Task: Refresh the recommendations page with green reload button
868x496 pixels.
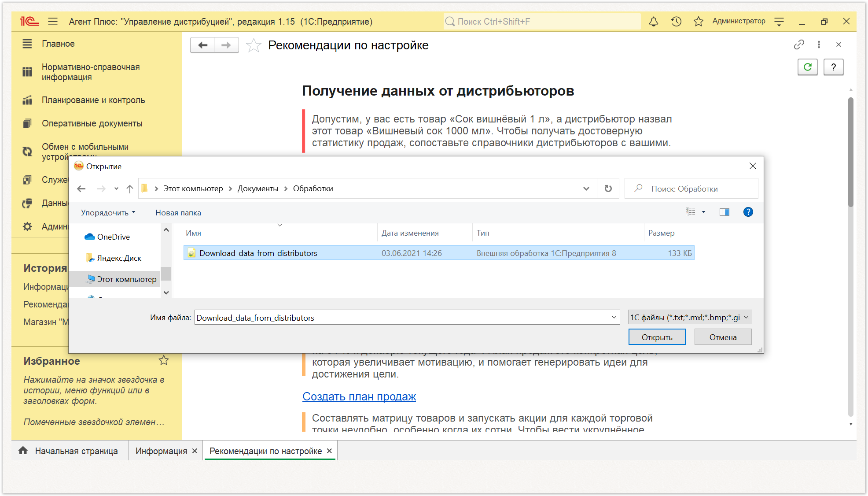Action: coord(808,67)
